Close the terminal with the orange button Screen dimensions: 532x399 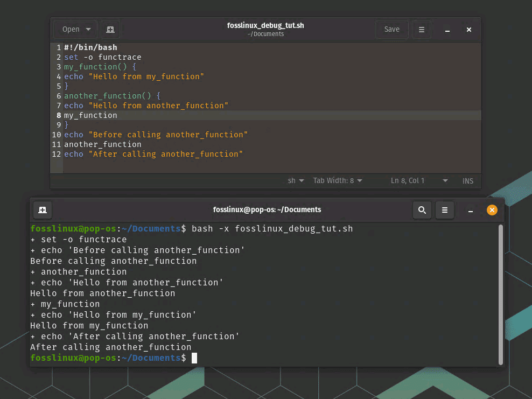492,210
